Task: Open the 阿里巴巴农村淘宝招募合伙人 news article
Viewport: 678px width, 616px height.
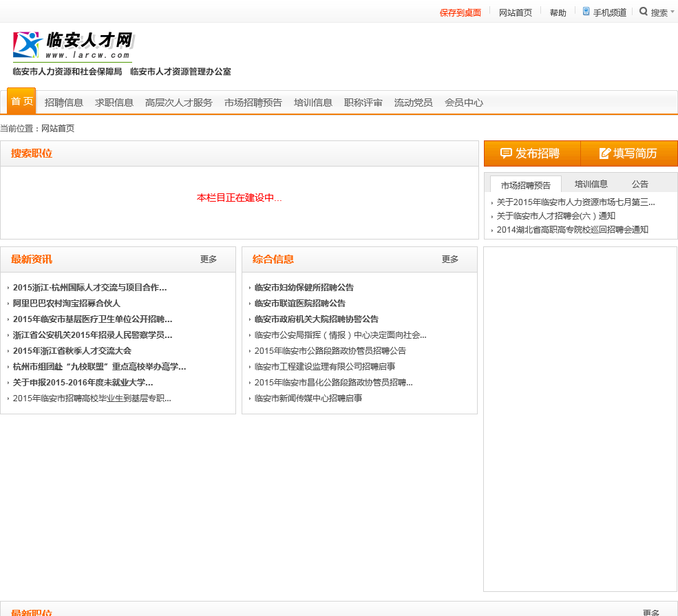Action: [67, 304]
